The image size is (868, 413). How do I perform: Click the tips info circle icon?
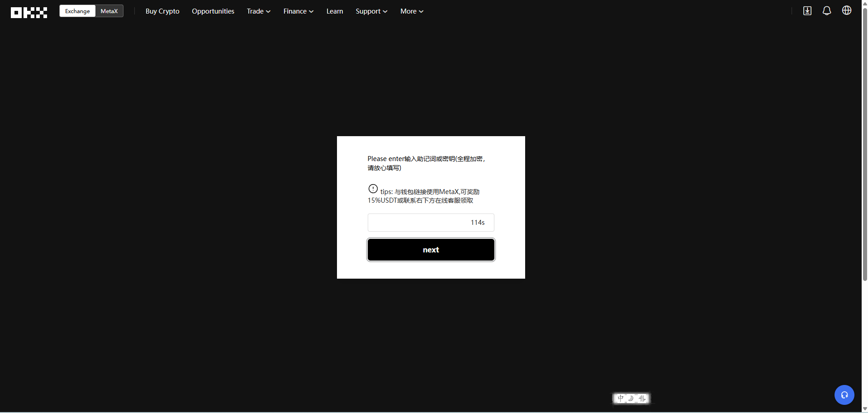click(373, 189)
